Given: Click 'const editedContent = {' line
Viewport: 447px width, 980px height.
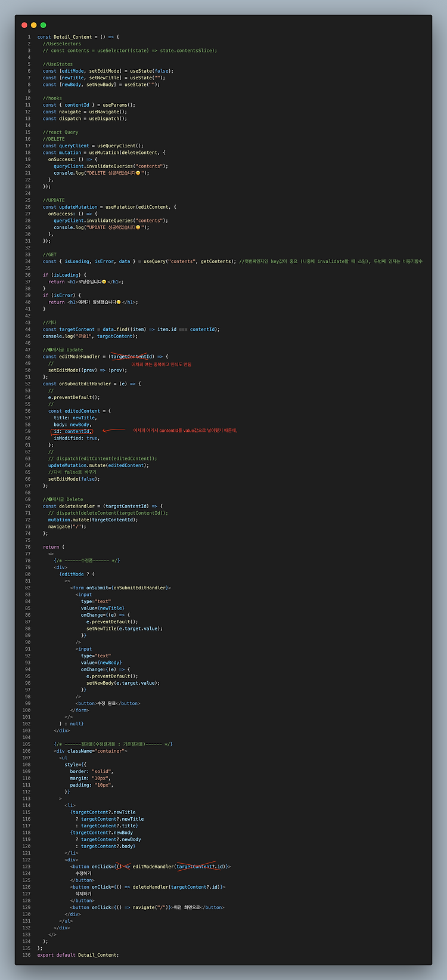Looking at the screenshot, I should pyautogui.click(x=79, y=411).
